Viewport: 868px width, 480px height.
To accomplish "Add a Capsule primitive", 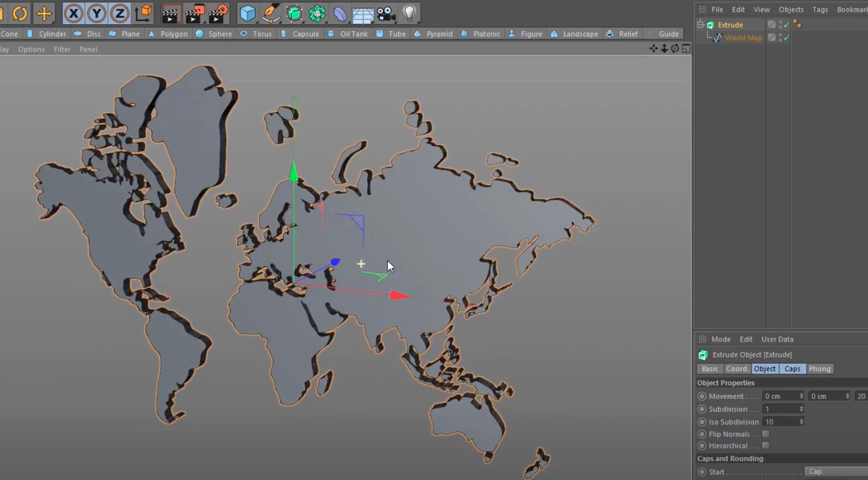I will [300, 34].
